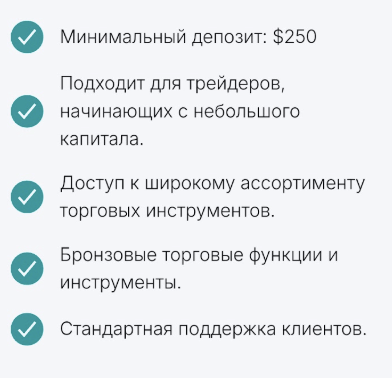This screenshot has width=392, height=378.
Task: Select the word Бронзовые
Action: [108, 255]
